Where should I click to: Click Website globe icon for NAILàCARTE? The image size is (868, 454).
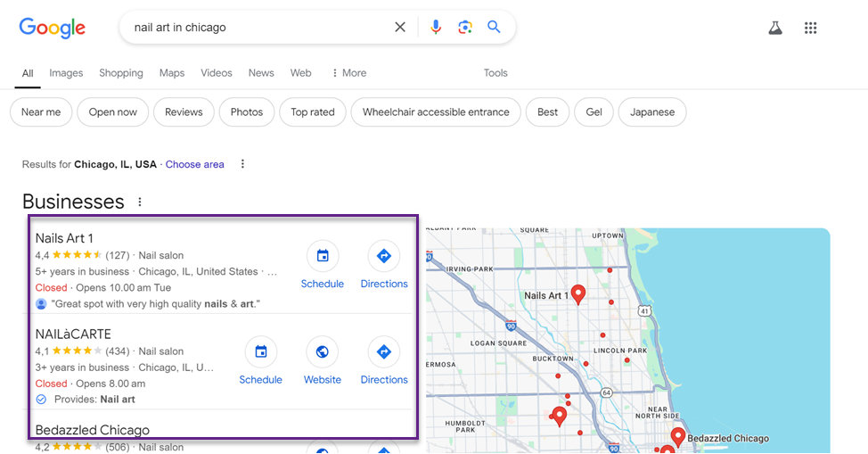(323, 351)
